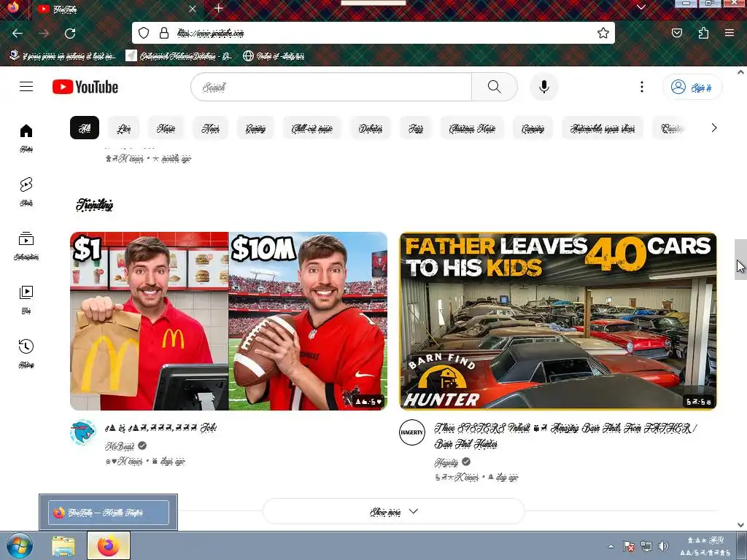This screenshot has width=747, height=560.
Task: Close the YouTube tab
Action: pos(193,9)
